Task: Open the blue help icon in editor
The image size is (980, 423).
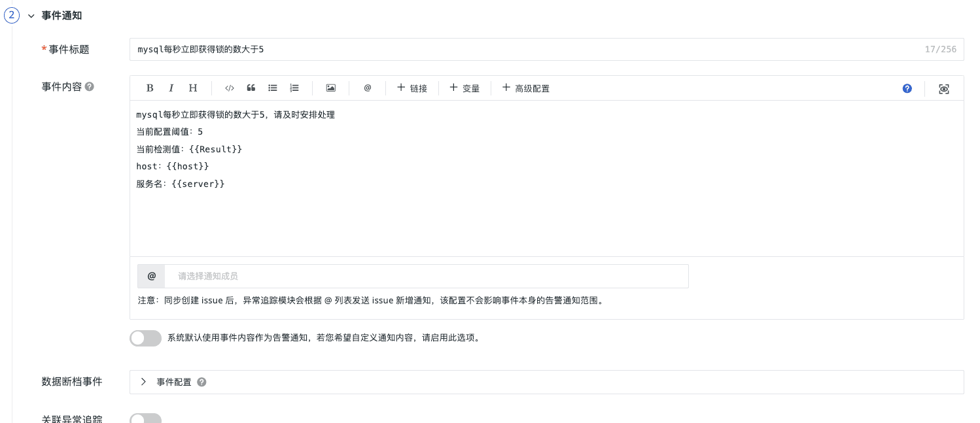Action: 907,88
